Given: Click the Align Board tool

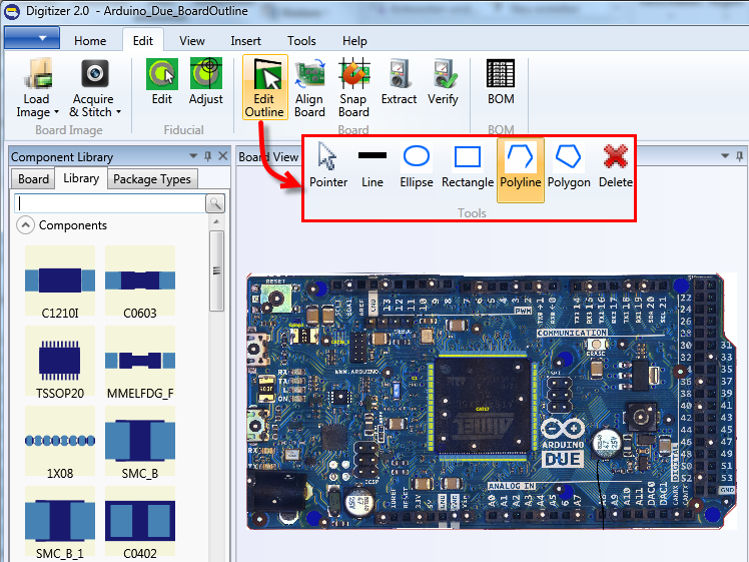Looking at the screenshot, I should point(310,88).
